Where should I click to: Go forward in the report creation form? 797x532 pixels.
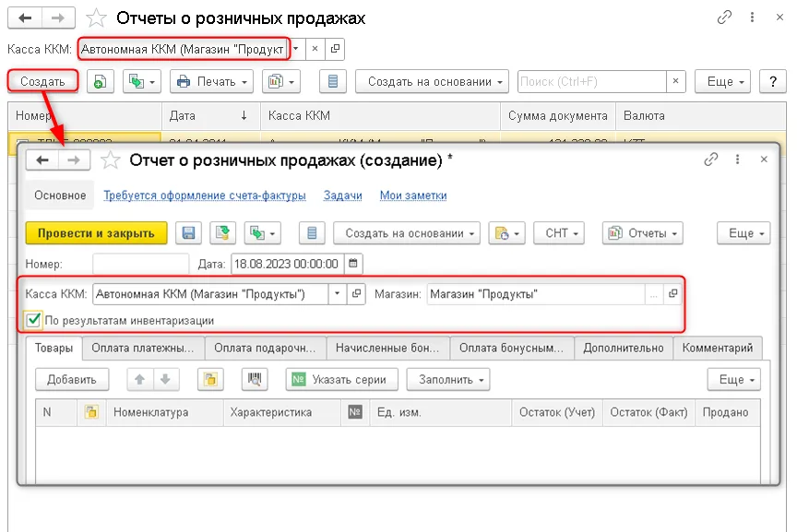(x=74, y=160)
